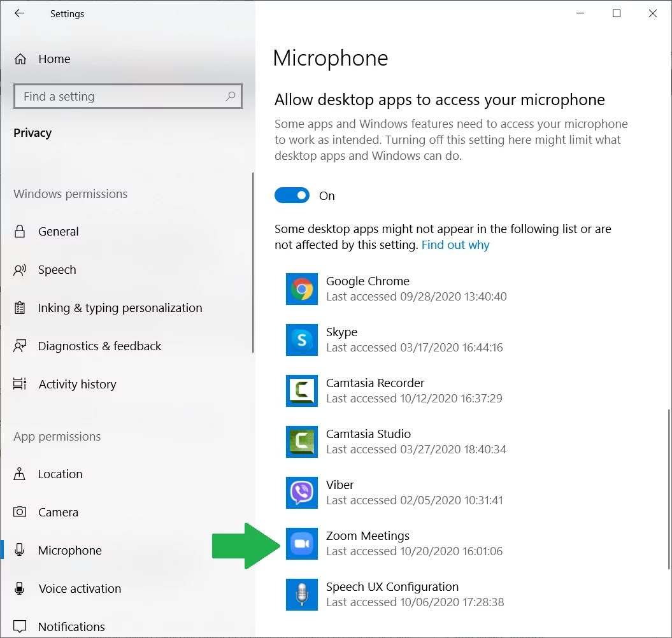Click the 'Microphone' page title
This screenshot has height=638, width=672.
click(331, 58)
